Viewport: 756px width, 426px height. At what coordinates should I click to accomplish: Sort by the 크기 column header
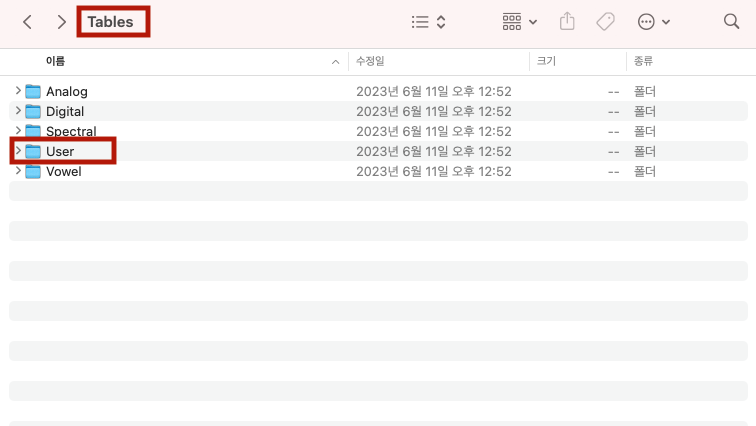point(546,61)
